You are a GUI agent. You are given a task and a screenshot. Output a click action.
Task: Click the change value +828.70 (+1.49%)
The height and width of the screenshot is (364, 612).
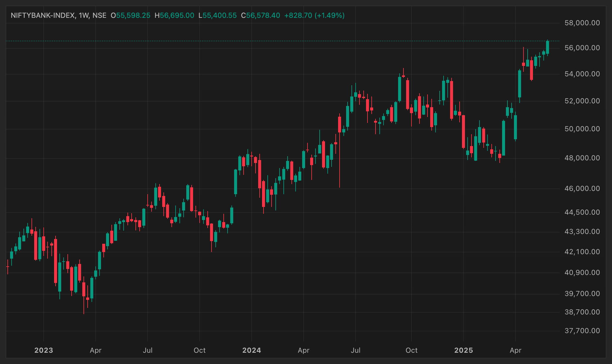point(314,15)
